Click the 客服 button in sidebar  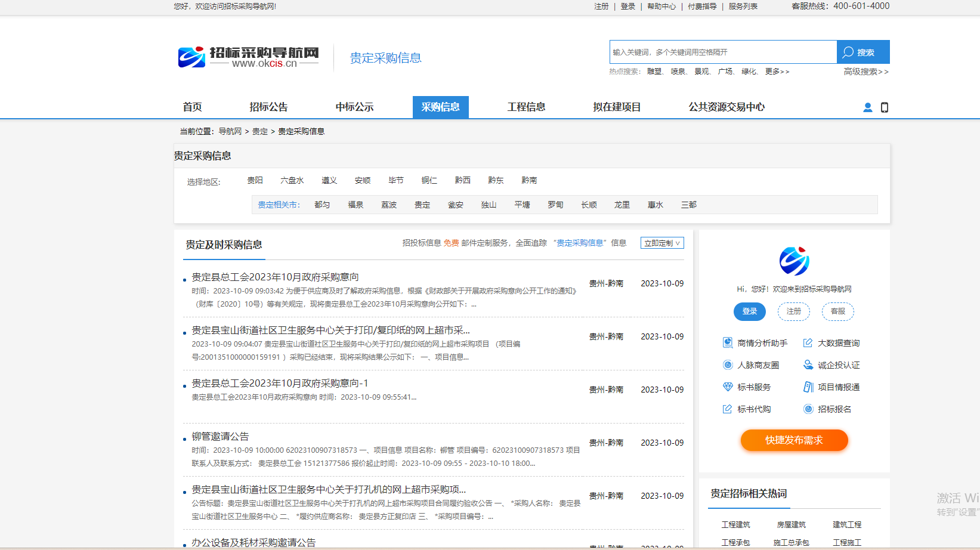pos(838,311)
